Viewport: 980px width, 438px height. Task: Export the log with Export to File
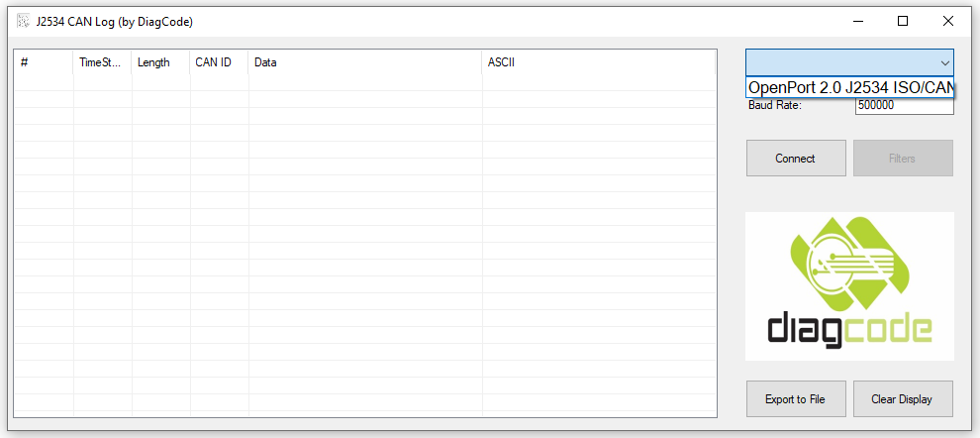point(796,399)
